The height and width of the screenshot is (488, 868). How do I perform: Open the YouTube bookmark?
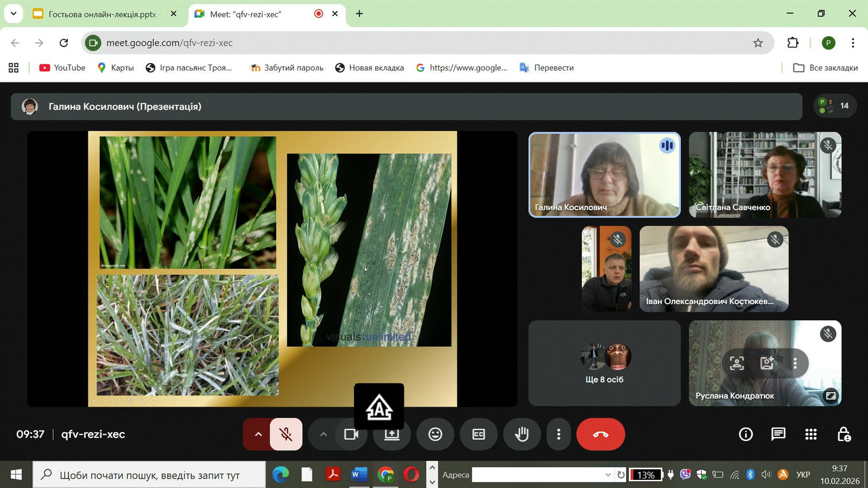62,68
